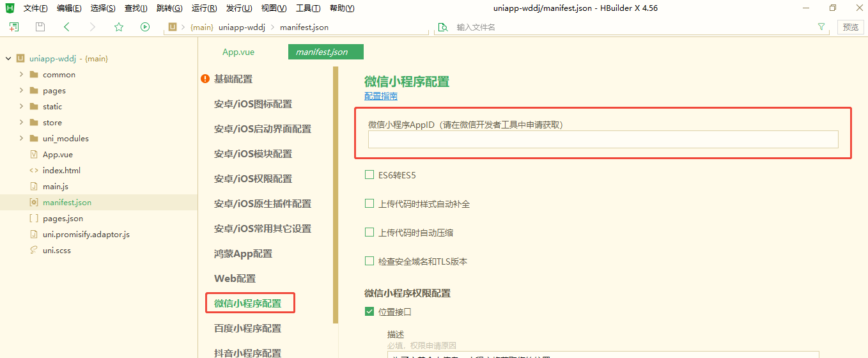Viewport: 868px width, 358px height.
Task: Select manifest.json in the file tree
Action: point(98,202)
